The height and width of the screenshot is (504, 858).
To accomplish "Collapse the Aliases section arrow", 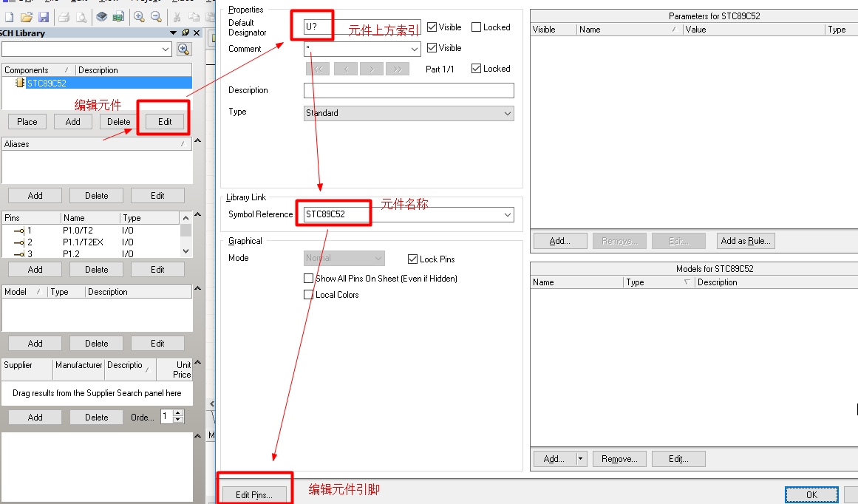I will tap(198, 140).
